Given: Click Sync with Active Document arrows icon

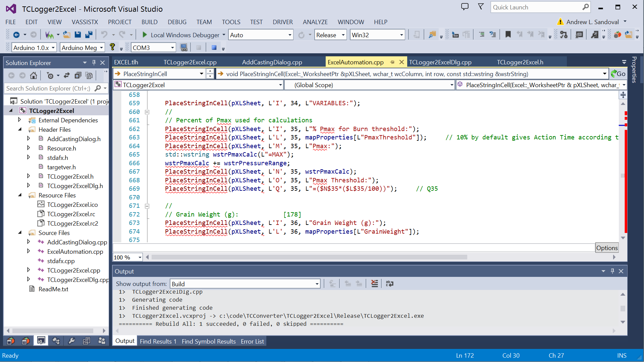Looking at the screenshot, I should click(67, 75).
